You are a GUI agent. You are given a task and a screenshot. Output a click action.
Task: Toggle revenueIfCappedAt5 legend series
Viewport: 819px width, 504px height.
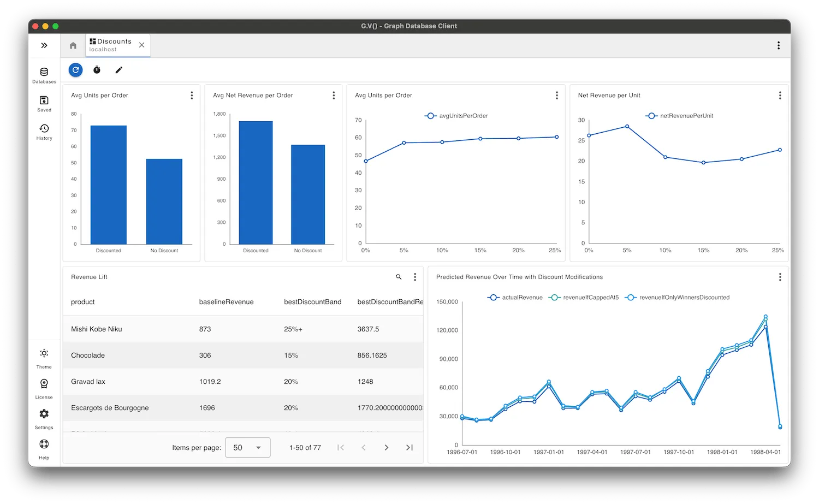[x=584, y=298]
